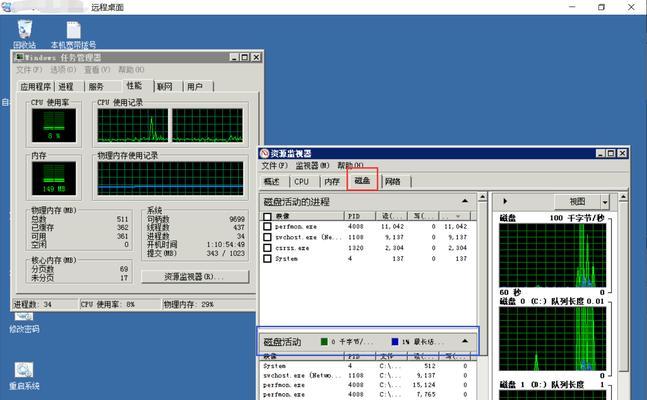Open Task Manager 帮助(H) menu
This screenshot has height=400, width=647.
pos(131,70)
